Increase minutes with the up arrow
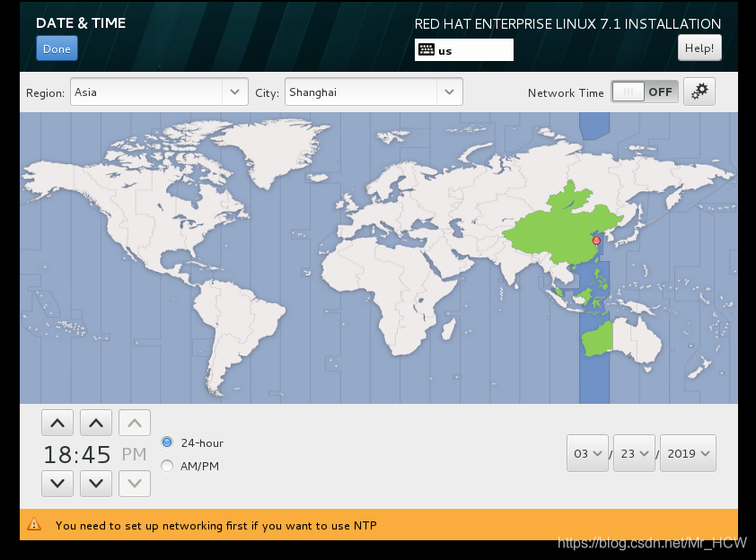Viewport: 756px width, 560px height. tap(96, 423)
